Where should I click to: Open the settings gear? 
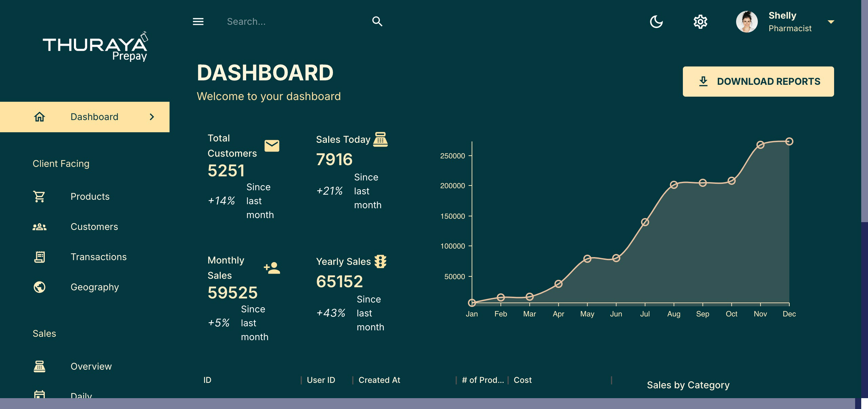(700, 21)
